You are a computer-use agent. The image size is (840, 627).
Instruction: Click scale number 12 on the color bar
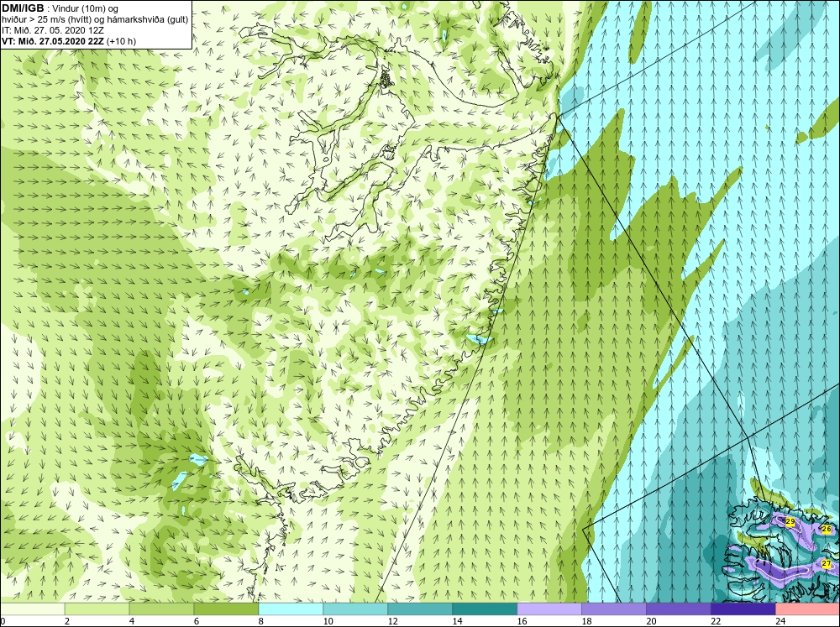pos(392,622)
